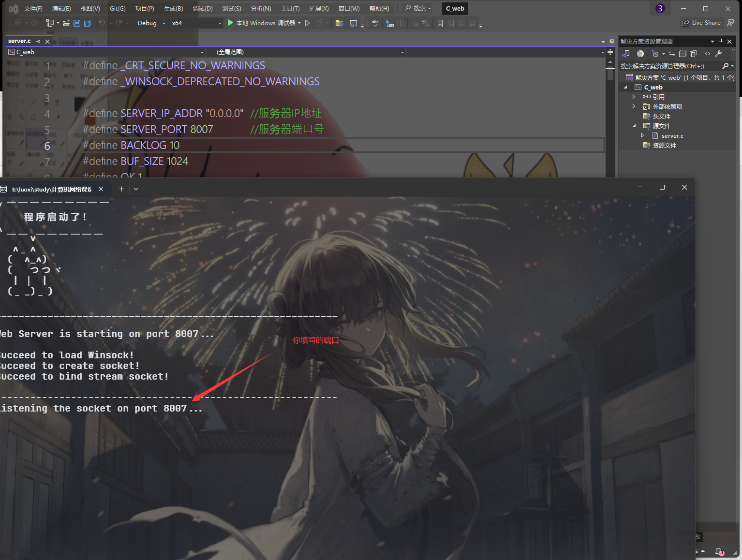Click the Save All toolbar icon
Viewport: 742px width, 560px height.
(x=88, y=23)
